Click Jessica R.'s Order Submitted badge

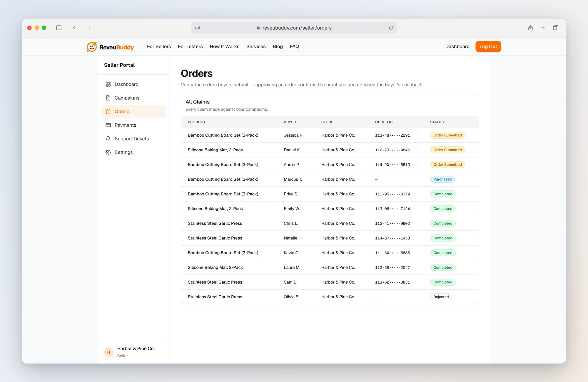[x=447, y=135]
